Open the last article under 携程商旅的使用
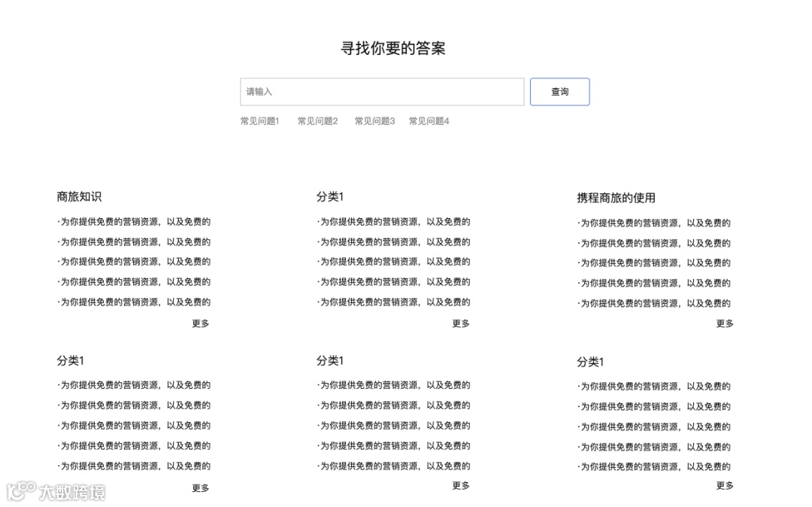This screenshot has width=812, height=507. pos(653,303)
